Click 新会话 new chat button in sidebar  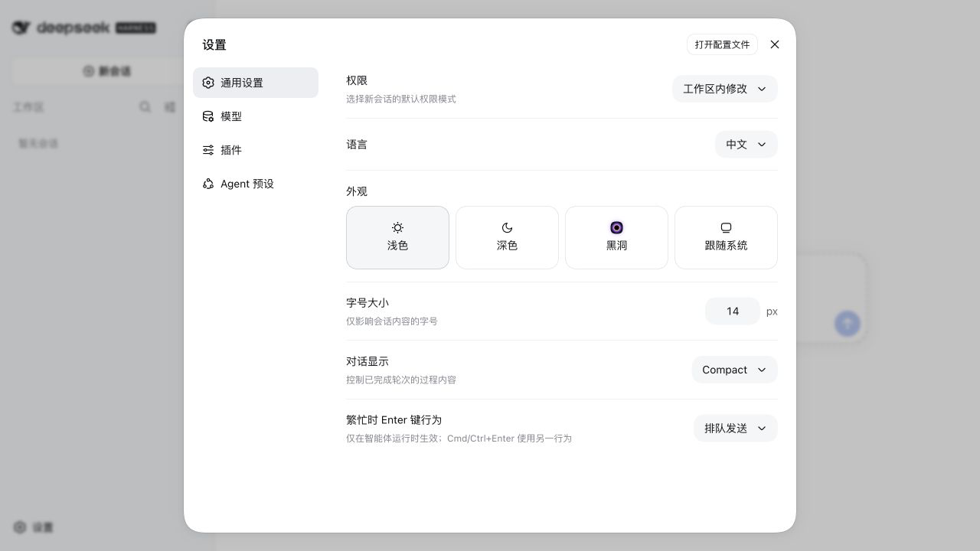pos(107,71)
